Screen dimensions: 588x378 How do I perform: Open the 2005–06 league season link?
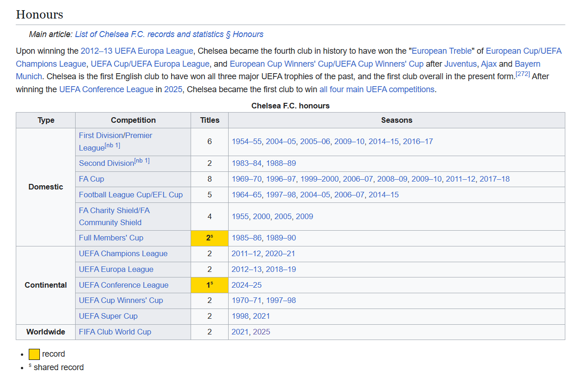[x=315, y=142]
